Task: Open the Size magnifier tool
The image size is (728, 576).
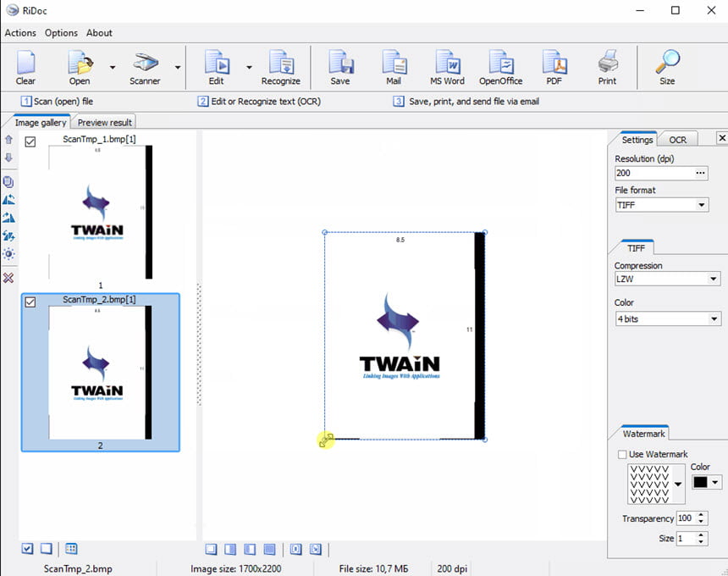Action: click(667, 68)
